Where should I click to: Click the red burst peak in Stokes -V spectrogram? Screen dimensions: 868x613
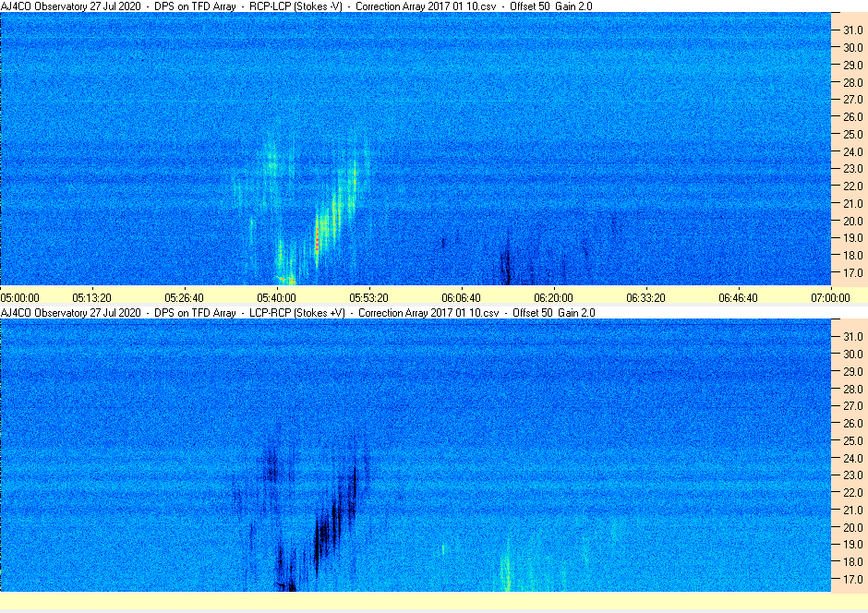[318, 239]
